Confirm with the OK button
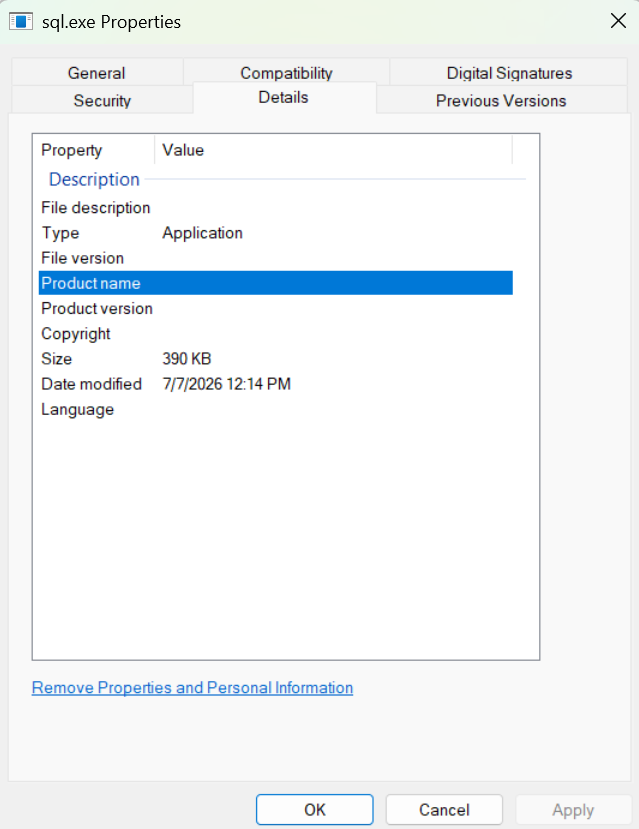 point(314,809)
